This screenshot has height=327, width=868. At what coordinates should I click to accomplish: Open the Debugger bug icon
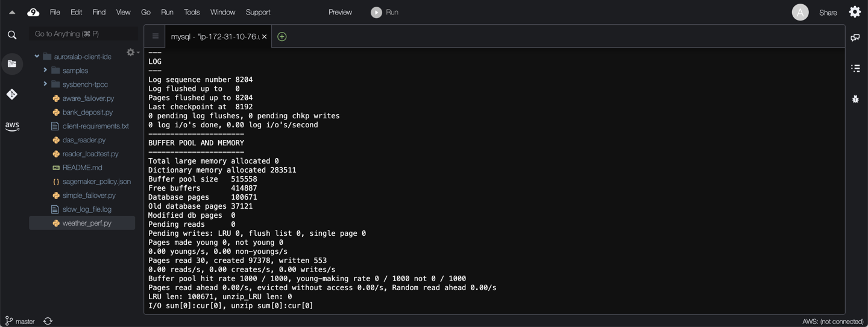tap(855, 99)
